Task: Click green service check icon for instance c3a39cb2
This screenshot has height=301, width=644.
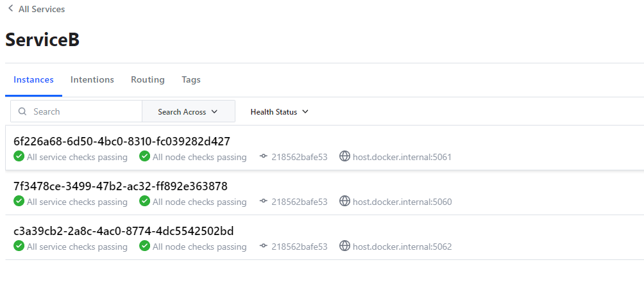Action: point(19,246)
